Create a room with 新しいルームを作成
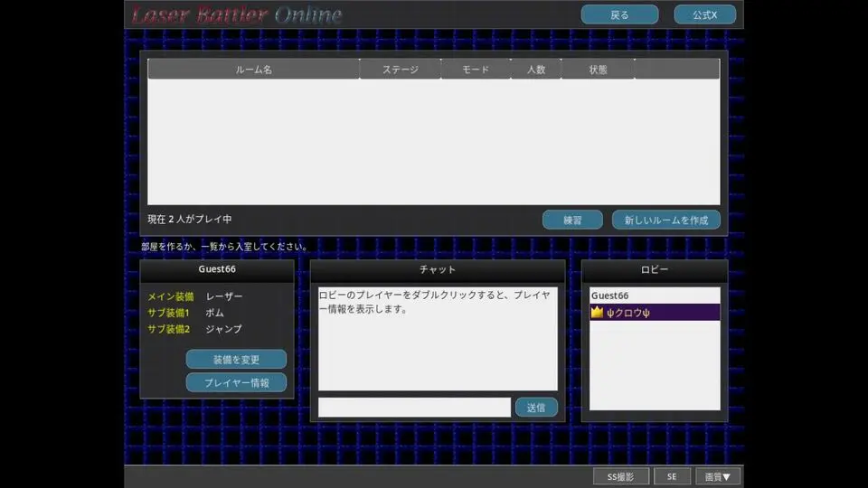 click(x=666, y=220)
